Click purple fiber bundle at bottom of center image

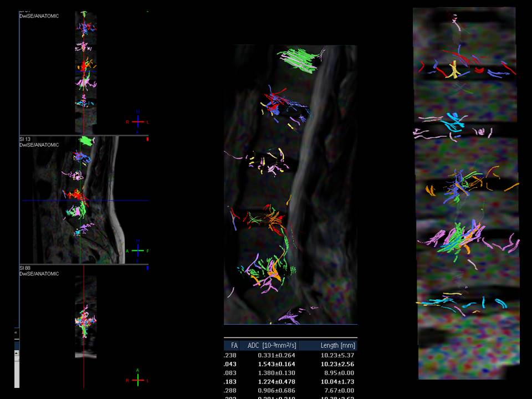(289, 318)
